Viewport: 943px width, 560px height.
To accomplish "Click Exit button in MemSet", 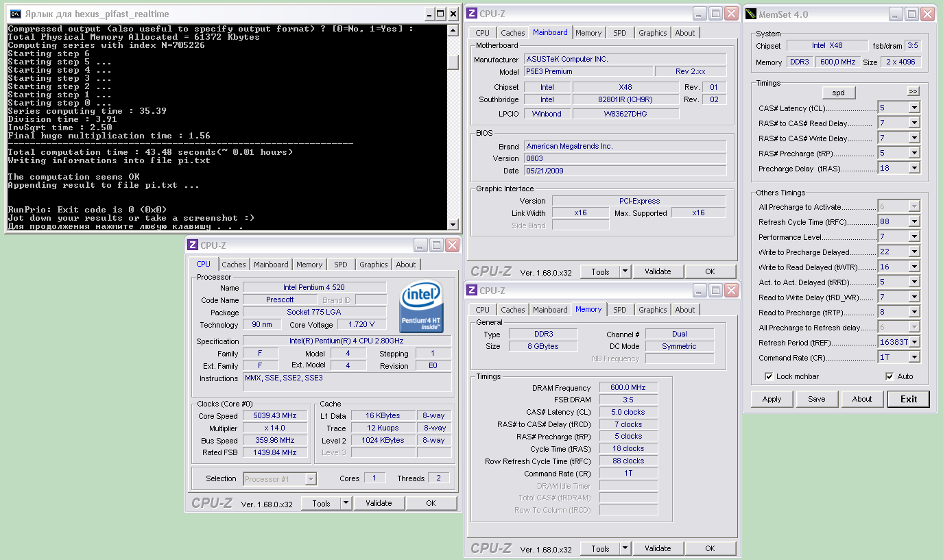I will point(909,399).
